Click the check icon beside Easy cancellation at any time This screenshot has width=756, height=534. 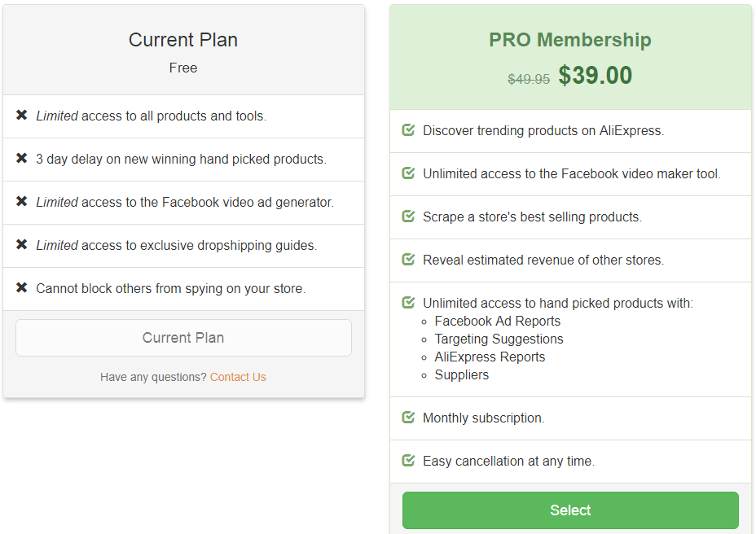409,461
